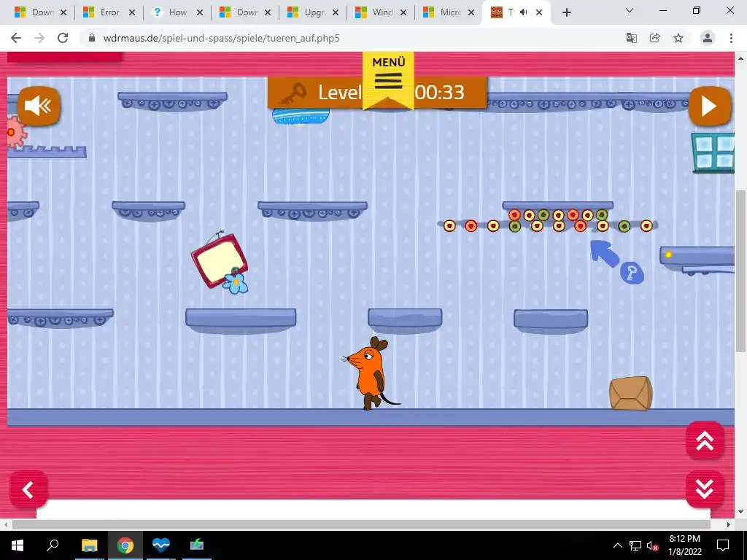Mute the tab via its speaker icon
This screenshot has width=747, height=560.
coord(524,12)
